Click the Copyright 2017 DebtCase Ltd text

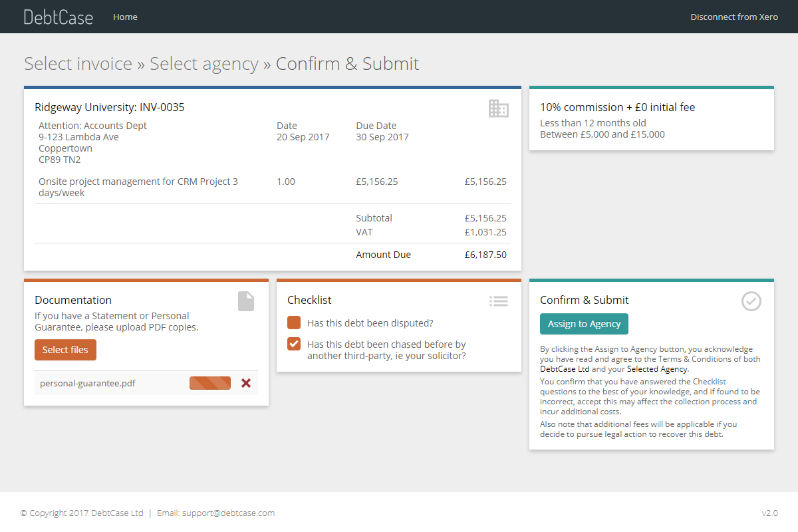coord(82,513)
